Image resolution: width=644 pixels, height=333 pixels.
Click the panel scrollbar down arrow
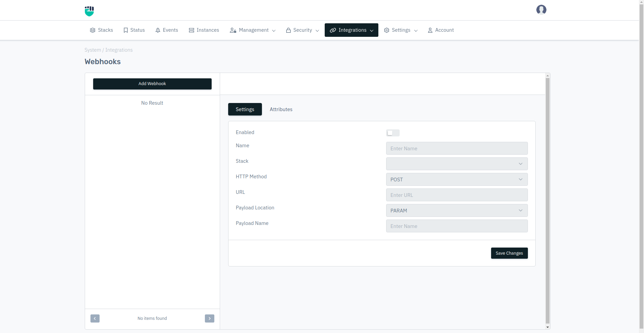pyautogui.click(x=547, y=327)
